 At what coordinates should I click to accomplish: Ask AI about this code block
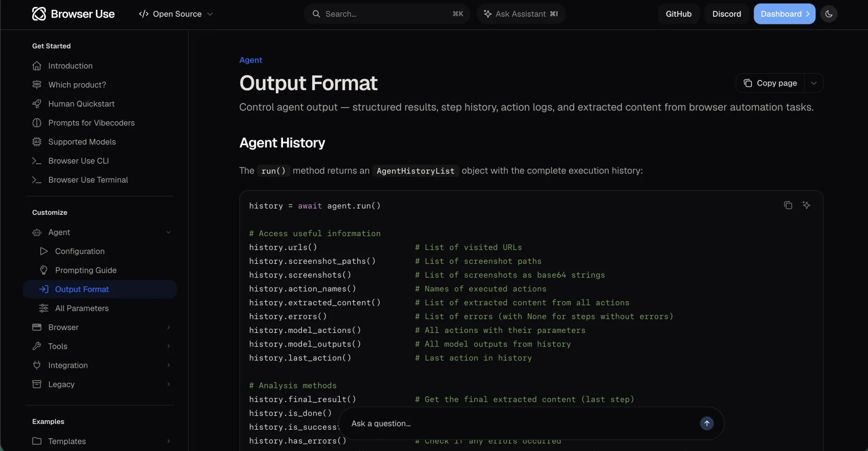tap(807, 205)
